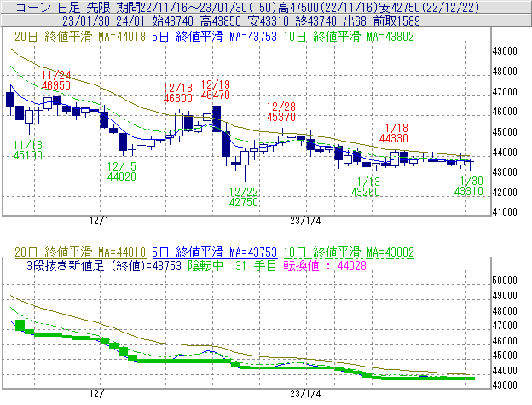Viewport: 532px width, 405px height.
Task: Select the 12/28 45970 high label
Action: click(281, 112)
